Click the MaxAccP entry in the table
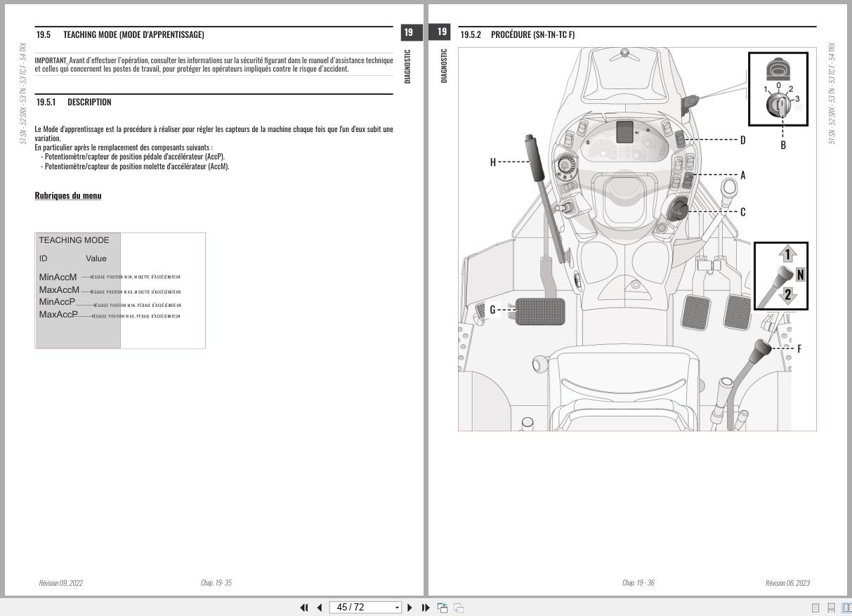Viewport: 852px width, 616px height. click(58, 314)
